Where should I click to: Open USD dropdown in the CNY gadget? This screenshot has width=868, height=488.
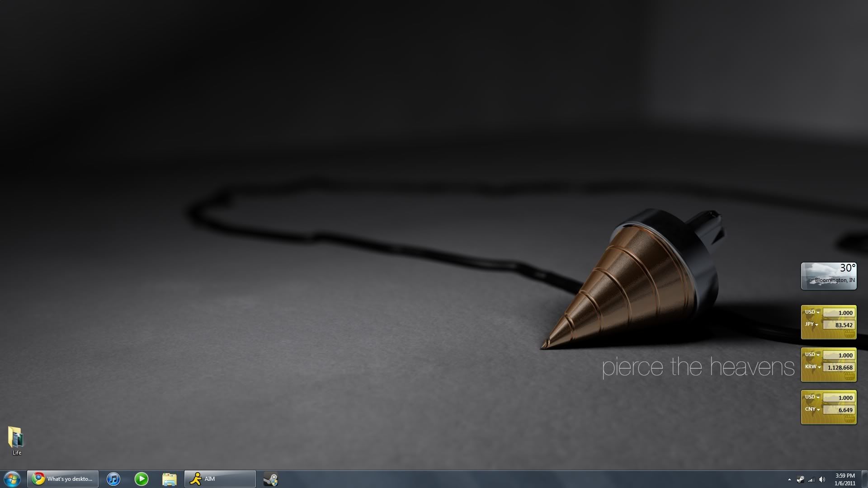[812, 397]
